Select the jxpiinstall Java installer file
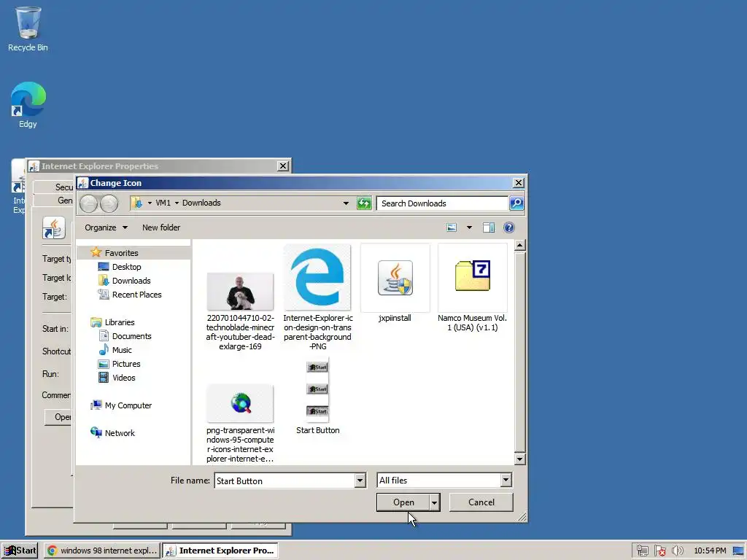 395,284
